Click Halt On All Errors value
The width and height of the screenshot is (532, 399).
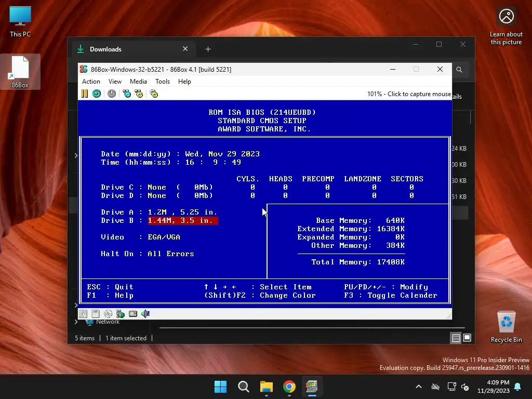pyautogui.click(x=170, y=254)
